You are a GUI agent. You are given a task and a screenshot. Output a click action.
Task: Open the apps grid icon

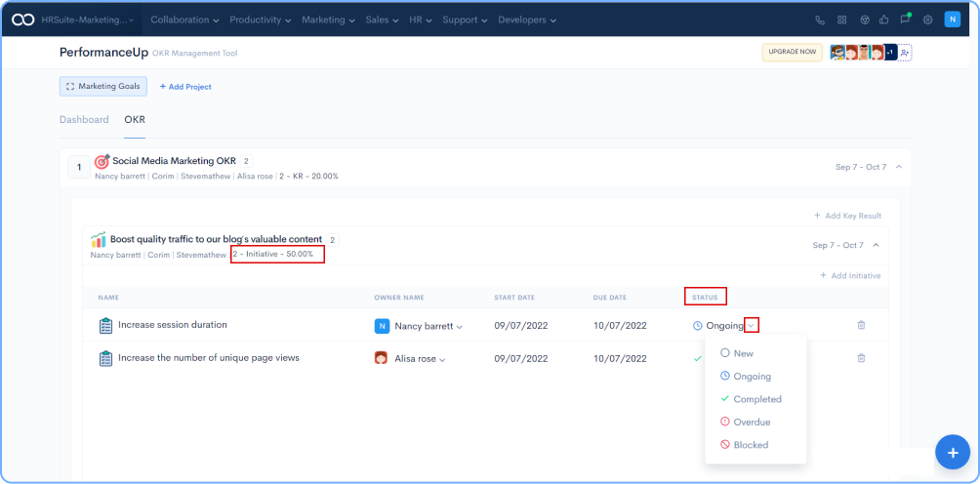tap(841, 20)
